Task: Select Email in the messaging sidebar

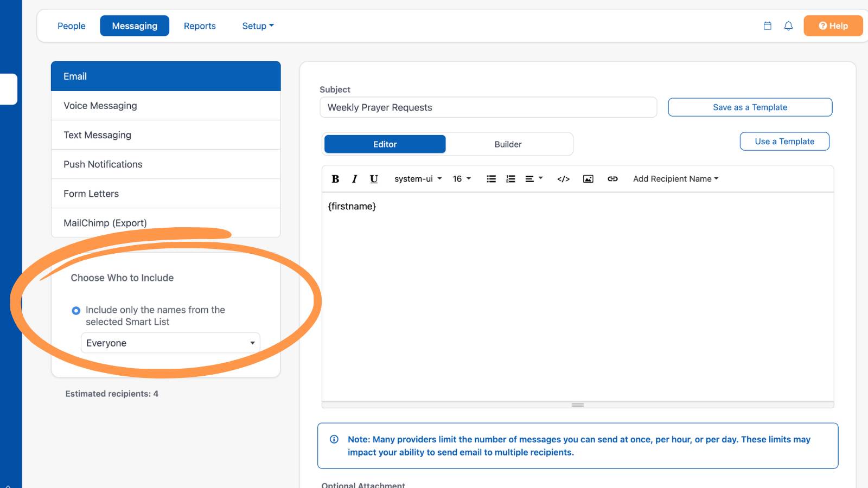Action: click(166, 76)
